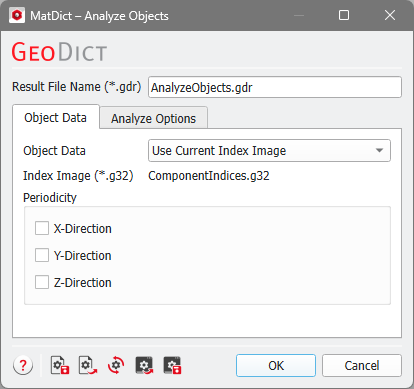Open help with the question mark icon
414x389 pixels.
click(x=23, y=365)
